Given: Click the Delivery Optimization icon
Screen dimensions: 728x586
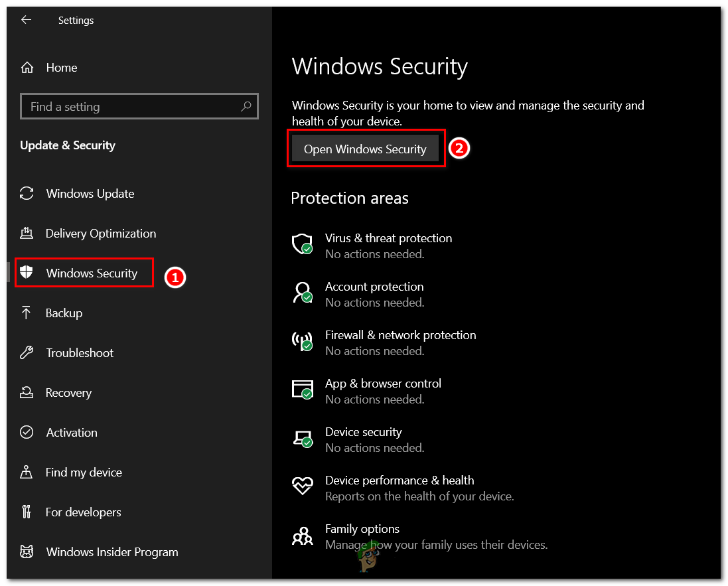Looking at the screenshot, I should point(27,233).
